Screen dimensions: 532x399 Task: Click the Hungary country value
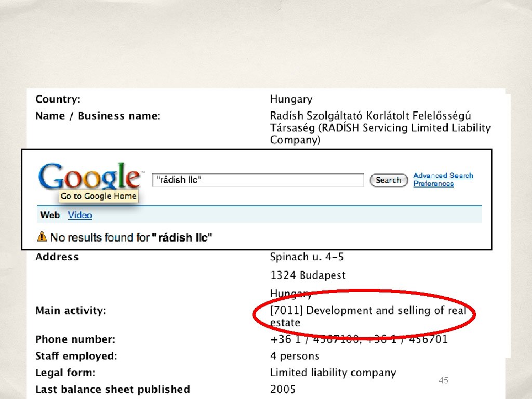pos(291,99)
